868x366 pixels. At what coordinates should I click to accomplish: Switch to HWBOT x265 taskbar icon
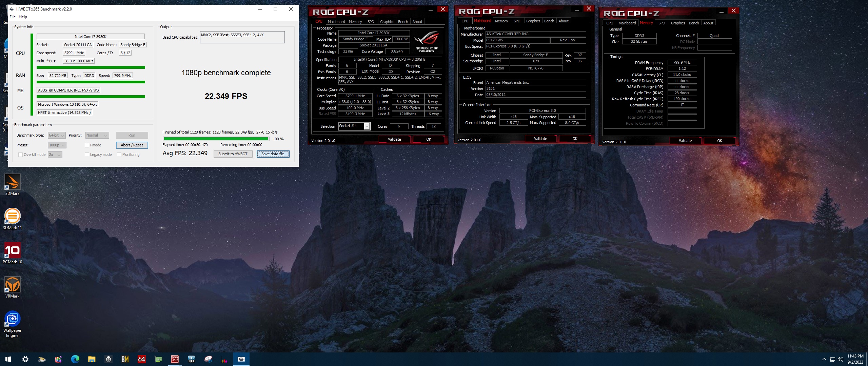pyautogui.click(x=241, y=359)
